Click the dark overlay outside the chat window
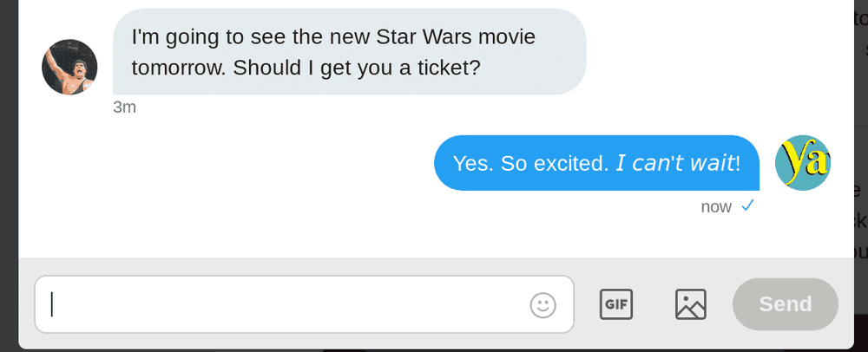The height and width of the screenshot is (352, 868). (7, 173)
